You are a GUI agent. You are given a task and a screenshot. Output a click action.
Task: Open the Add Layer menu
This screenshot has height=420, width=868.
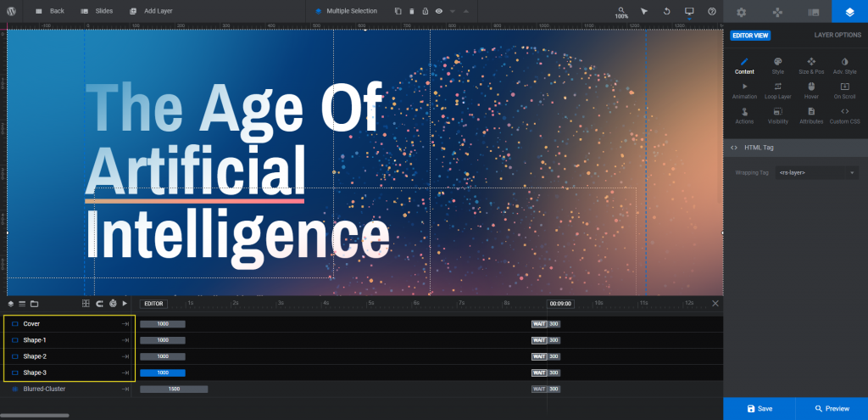click(x=151, y=12)
